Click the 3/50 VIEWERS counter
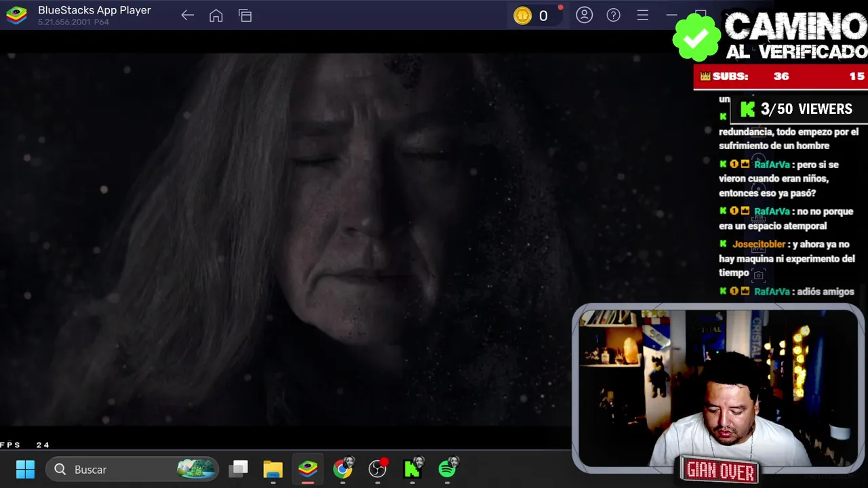This screenshot has height=488, width=868. pos(798,109)
